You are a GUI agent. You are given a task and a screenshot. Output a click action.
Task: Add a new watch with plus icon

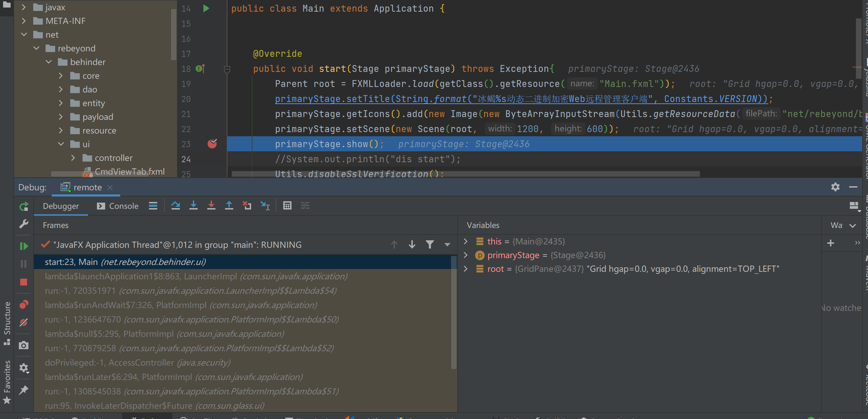tap(831, 243)
